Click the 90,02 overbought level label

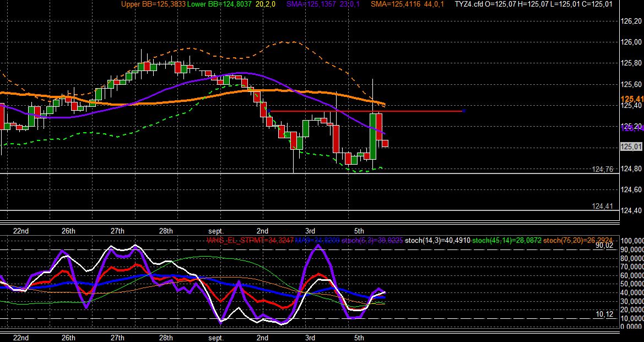click(x=604, y=246)
